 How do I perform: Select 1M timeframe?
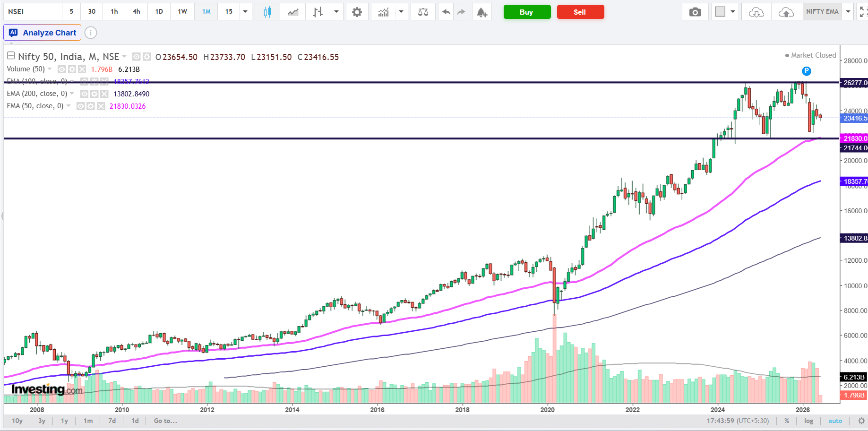(206, 12)
